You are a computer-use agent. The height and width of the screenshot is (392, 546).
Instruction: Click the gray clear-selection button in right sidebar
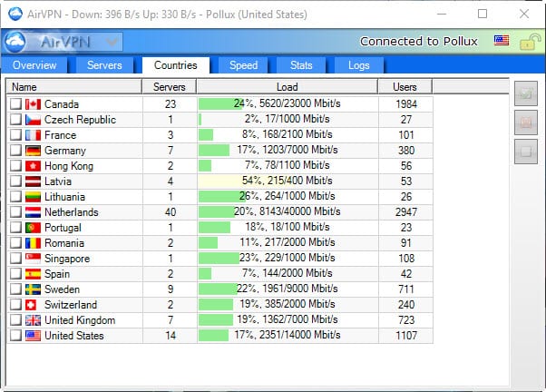(x=525, y=152)
